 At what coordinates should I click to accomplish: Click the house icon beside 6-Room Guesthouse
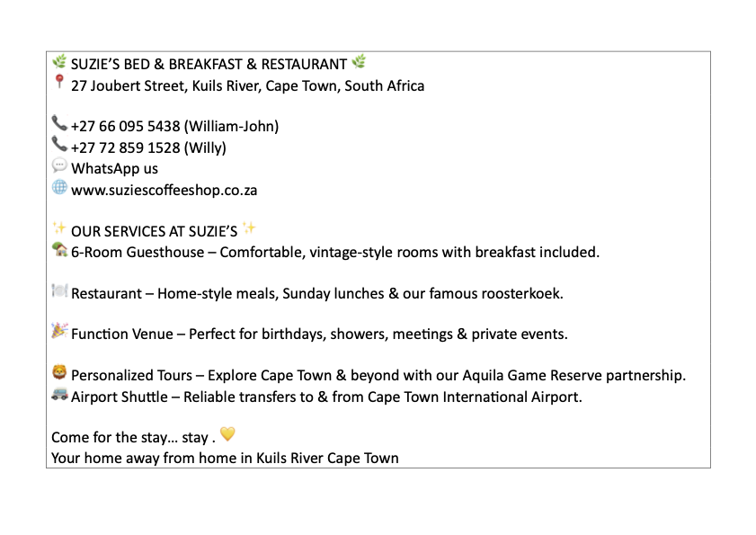coord(59,250)
